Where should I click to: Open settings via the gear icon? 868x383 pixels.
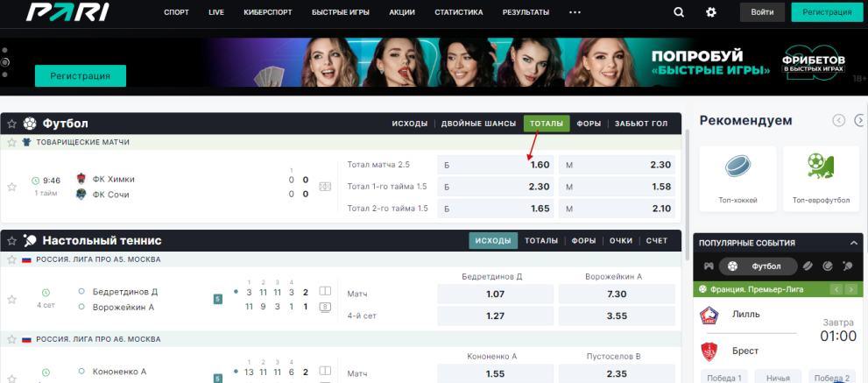(x=711, y=12)
